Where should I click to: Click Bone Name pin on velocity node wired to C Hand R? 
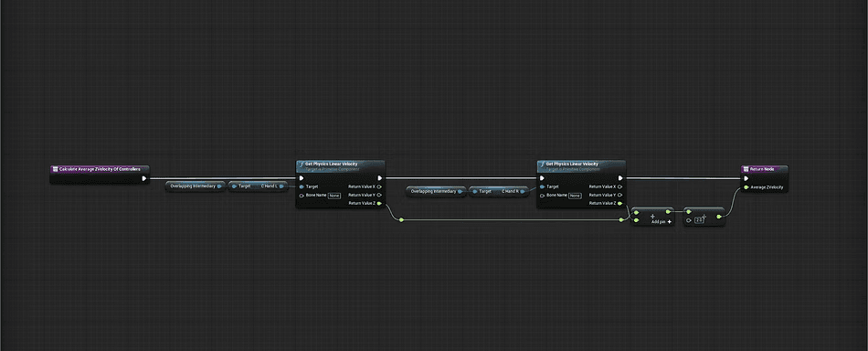[x=543, y=195]
